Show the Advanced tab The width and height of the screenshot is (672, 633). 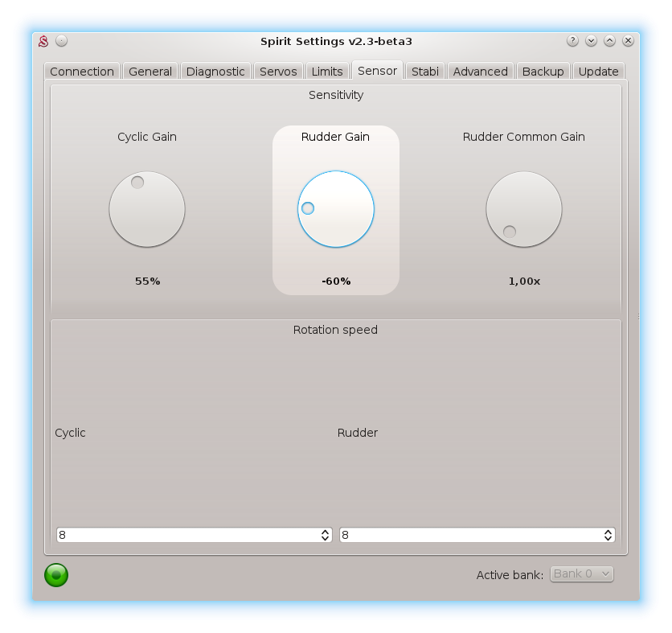pos(480,72)
